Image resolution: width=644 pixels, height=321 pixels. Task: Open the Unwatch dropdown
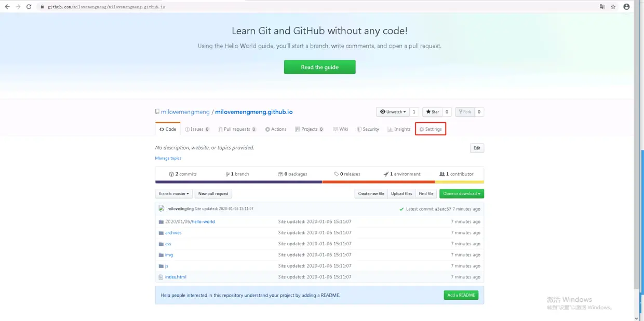tap(393, 111)
